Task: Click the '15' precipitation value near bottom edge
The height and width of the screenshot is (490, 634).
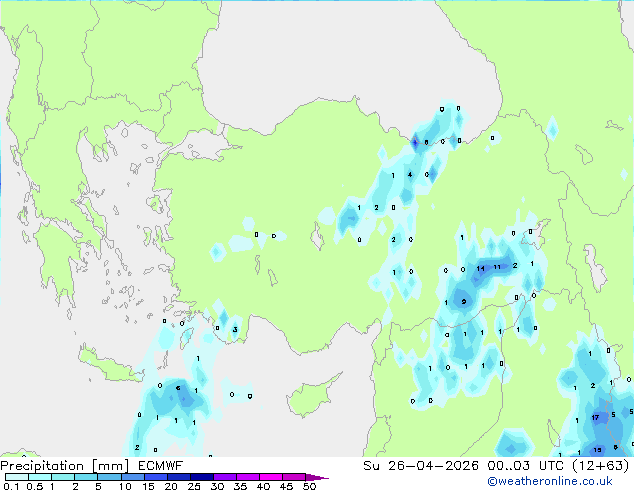Action: [597, 450]
